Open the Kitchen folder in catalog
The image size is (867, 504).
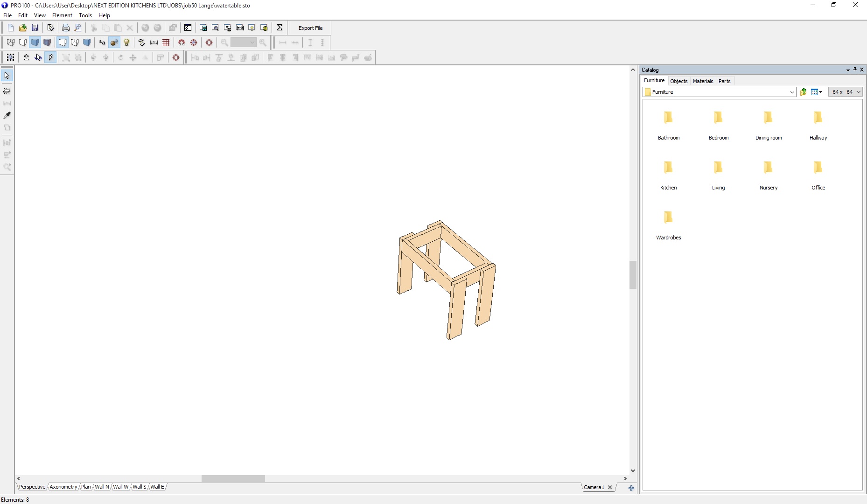pos(668,174)
